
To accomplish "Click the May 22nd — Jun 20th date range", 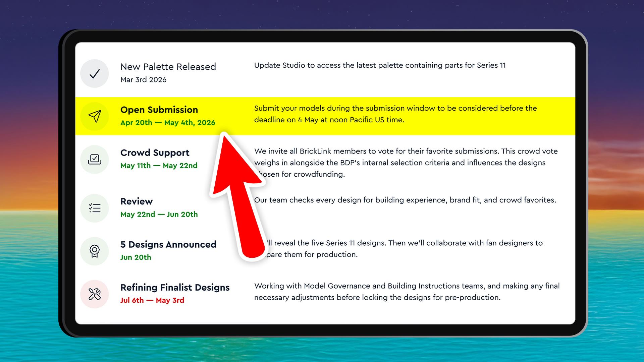I will pos(159,214).
